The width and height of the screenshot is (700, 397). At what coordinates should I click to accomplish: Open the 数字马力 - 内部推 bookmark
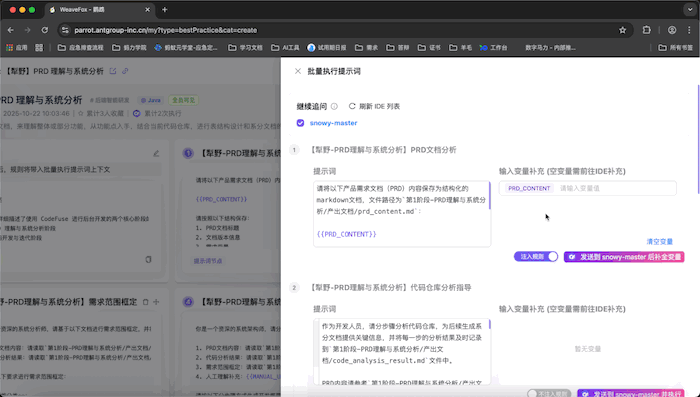550,47
